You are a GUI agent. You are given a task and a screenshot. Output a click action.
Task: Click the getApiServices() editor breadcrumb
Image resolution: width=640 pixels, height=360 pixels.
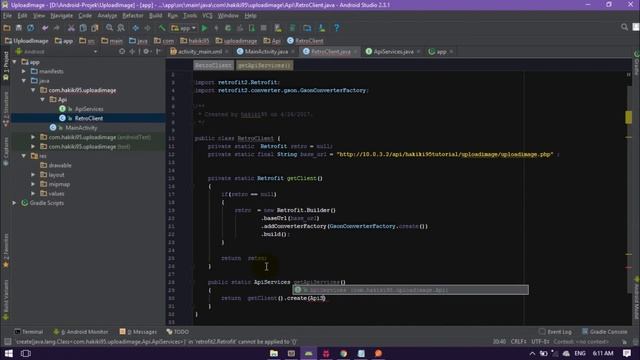click(x=264, y=65)
